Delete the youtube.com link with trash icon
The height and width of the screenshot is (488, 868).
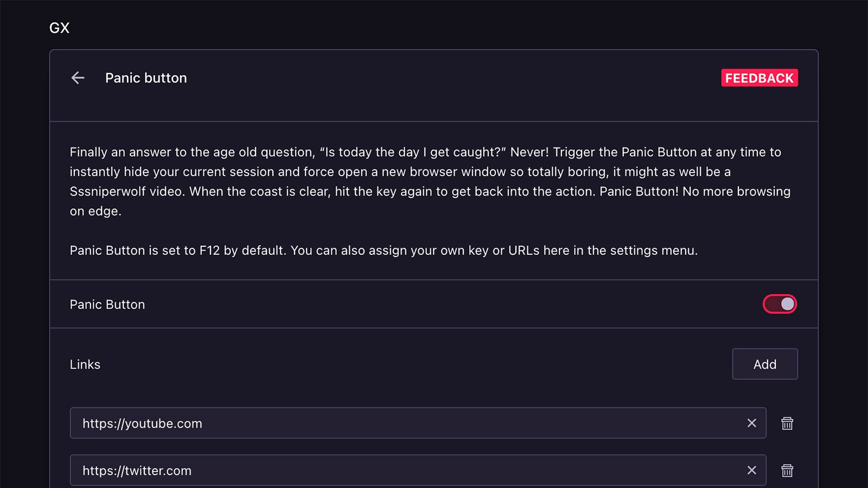pos(787,423)
